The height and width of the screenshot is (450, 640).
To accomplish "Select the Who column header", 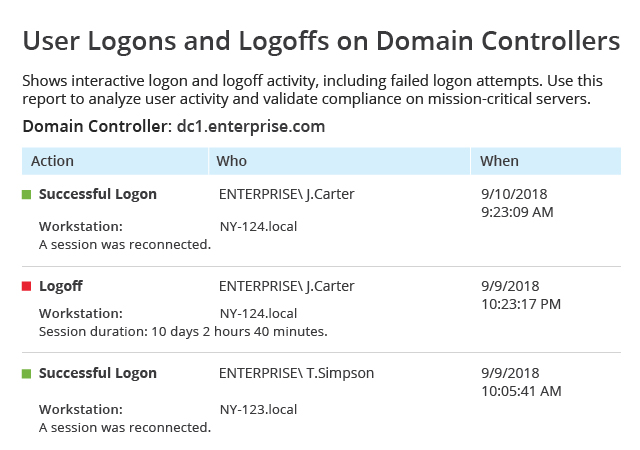I will point(340,161).
